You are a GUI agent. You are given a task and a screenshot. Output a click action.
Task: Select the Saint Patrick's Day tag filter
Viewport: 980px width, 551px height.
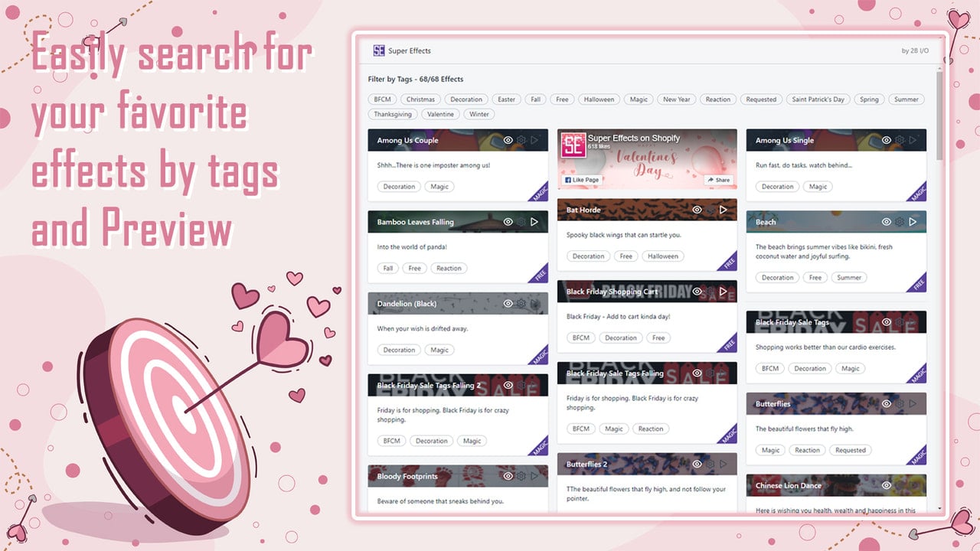tap(818, 99)
